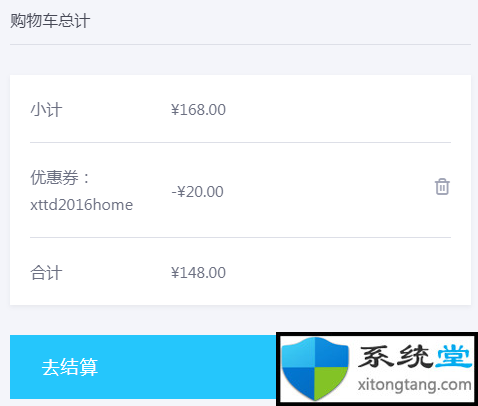The height and width of the screenshot is (406, 478).
Task: Select the 购物车总计 heading
Action: coord(50,21)
